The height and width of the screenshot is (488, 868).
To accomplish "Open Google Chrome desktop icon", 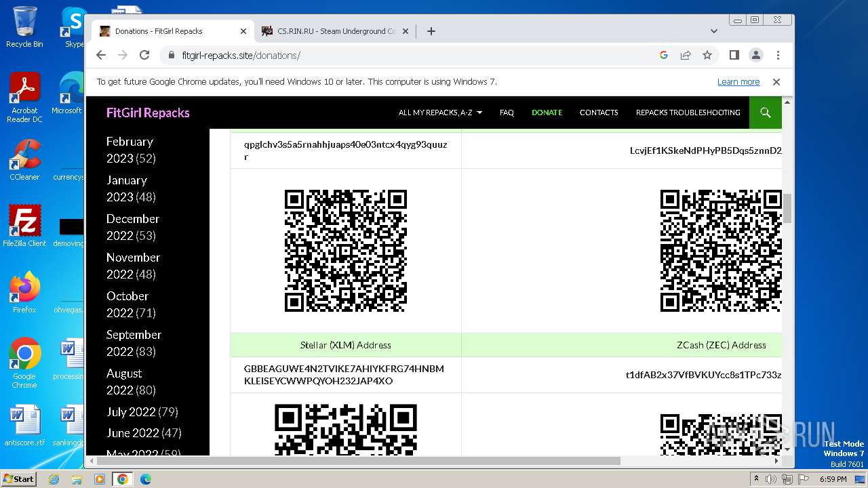I will pyautogui.click(x=24, y=363).
